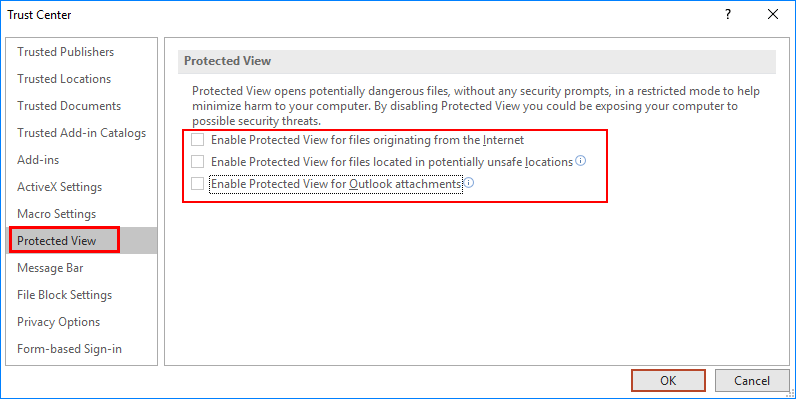Click info icon beside unsafe locations option

coord(581,161)
